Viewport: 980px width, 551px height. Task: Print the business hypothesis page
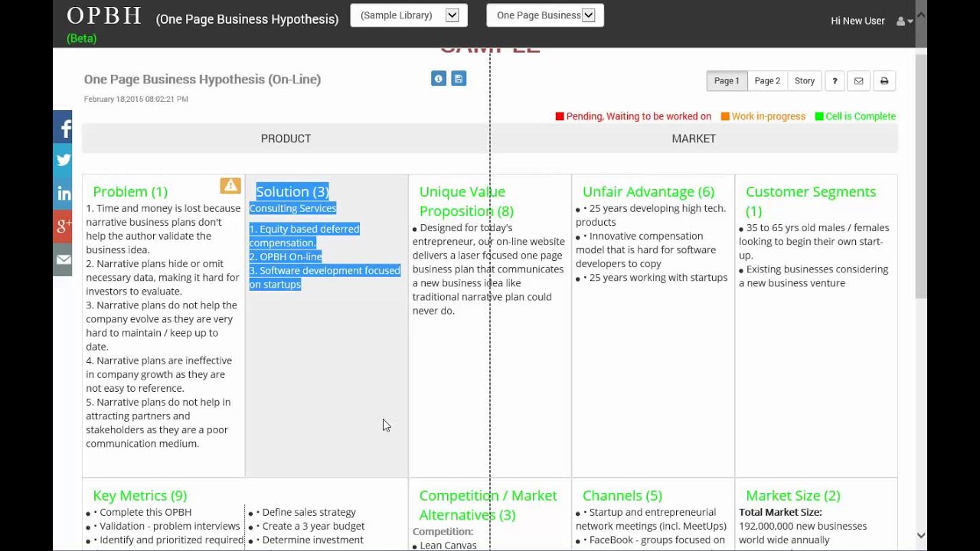pos(884,81)
